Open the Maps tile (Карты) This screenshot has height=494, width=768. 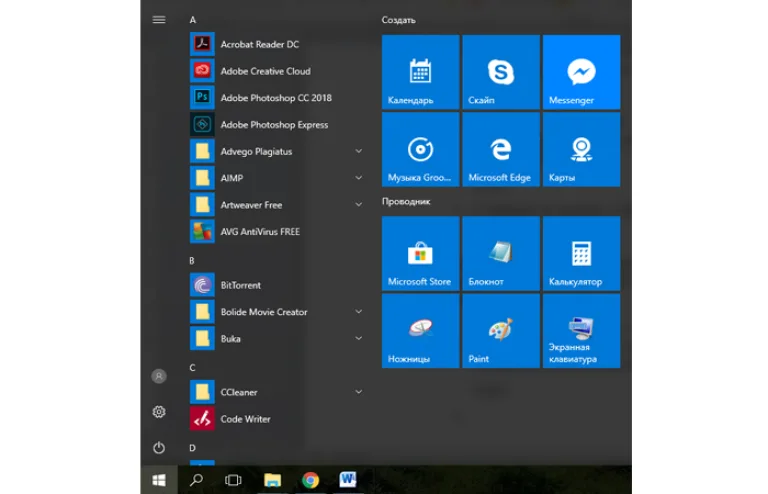tap(581, 149)
